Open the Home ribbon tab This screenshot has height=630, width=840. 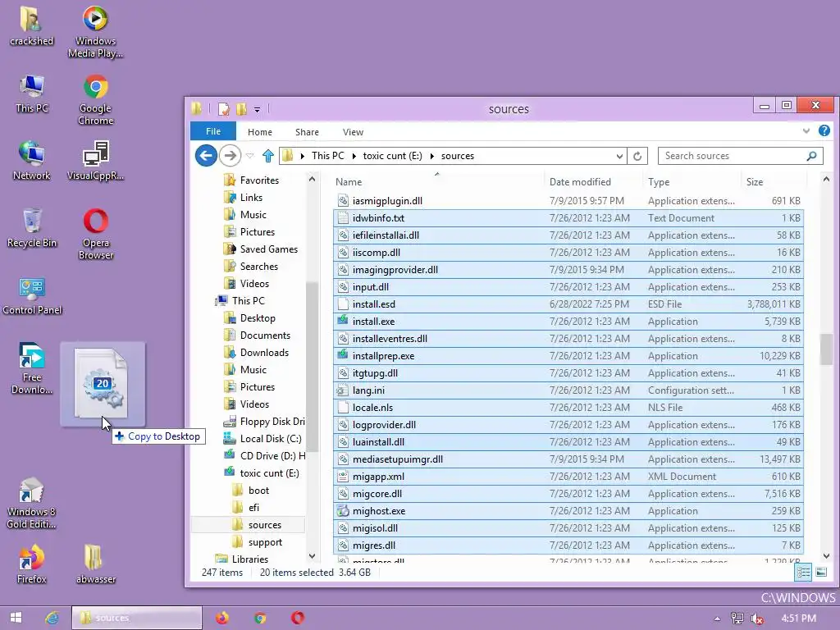(260, 132)
